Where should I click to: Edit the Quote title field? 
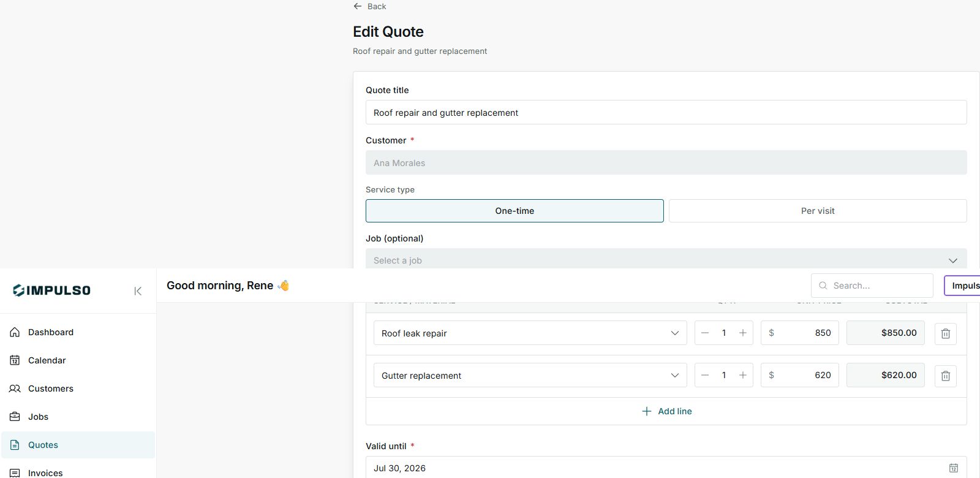pyautogui.click(x=666, y=113)
